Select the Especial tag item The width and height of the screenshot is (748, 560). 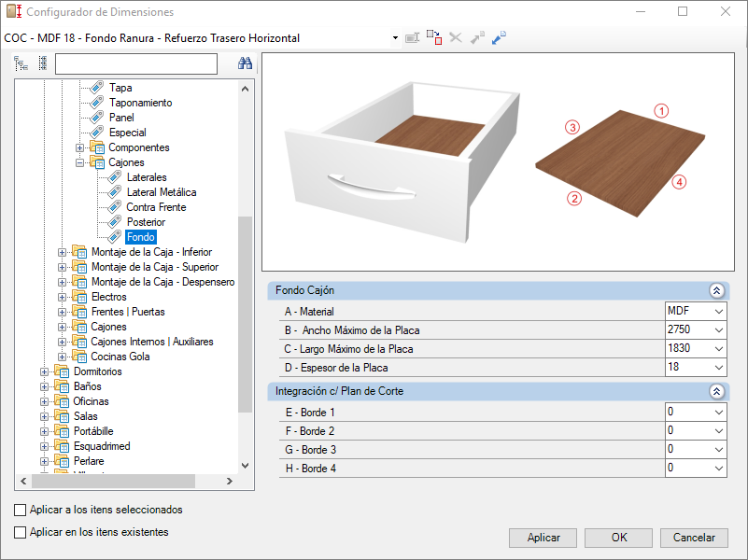click(x=127, y=133)
